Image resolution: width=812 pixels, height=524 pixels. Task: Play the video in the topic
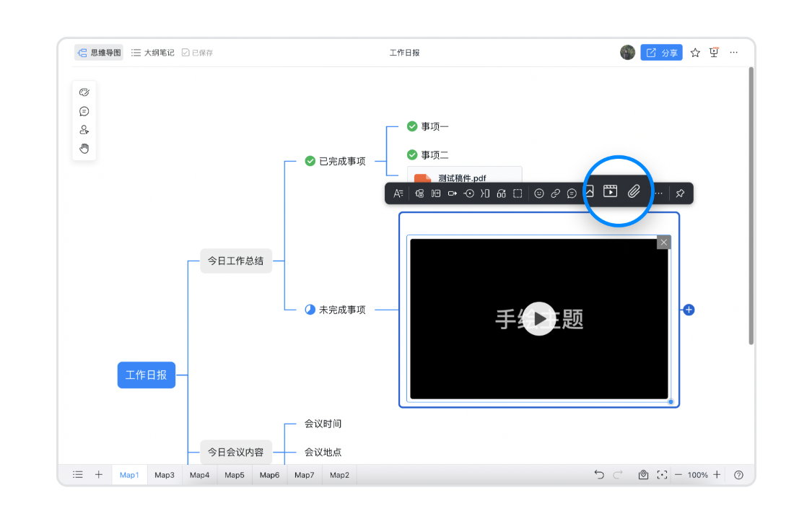click(539, 318)
